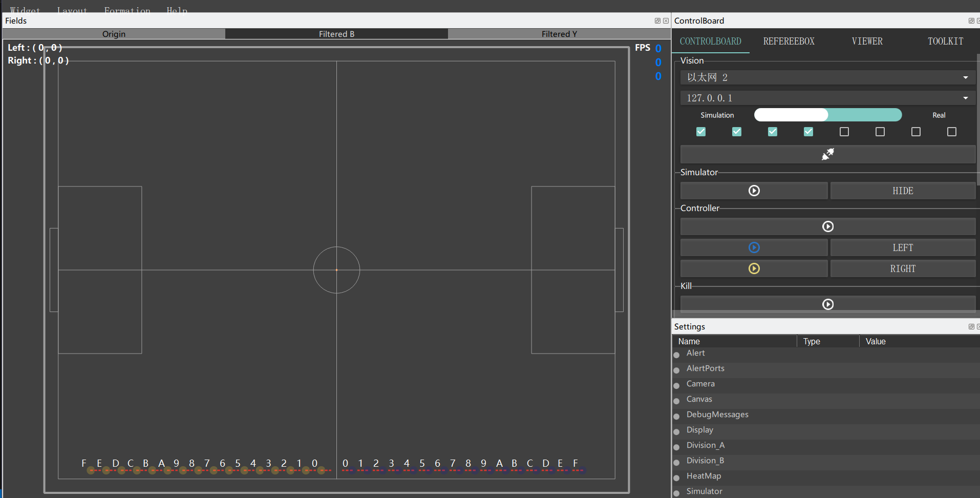The height and width of the screenshot is (498, 980).
Task: Open the TOOLKIT tab
Action: (x=945, y=41)
